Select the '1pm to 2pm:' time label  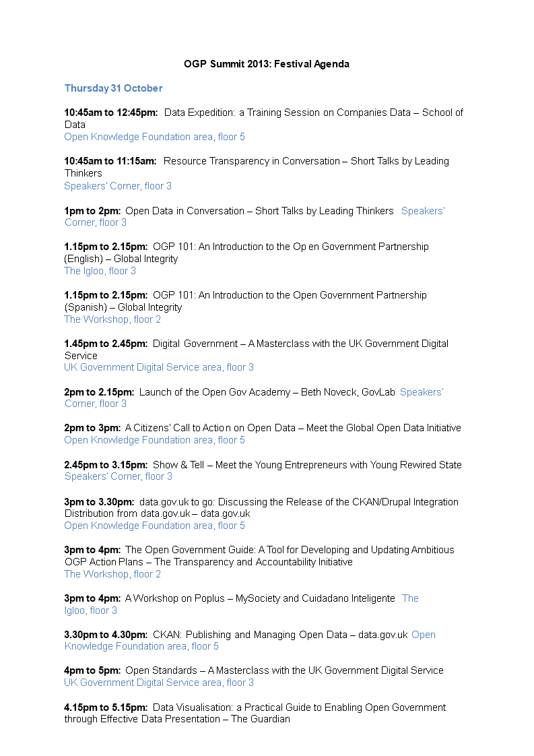(x=92, y=211)
